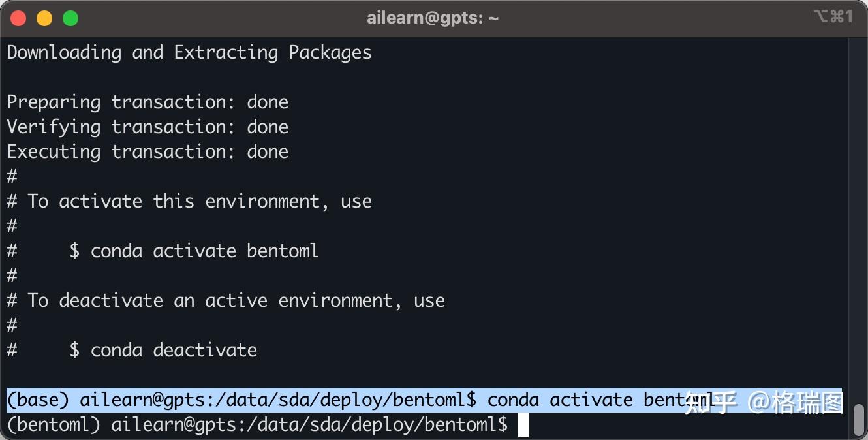Image resolution: width=868 pixels, height=440 pixels.
Task: Click the 'Downloading and Extracting Packages' line
Action: pyautogui.click(x=189, y=52)
